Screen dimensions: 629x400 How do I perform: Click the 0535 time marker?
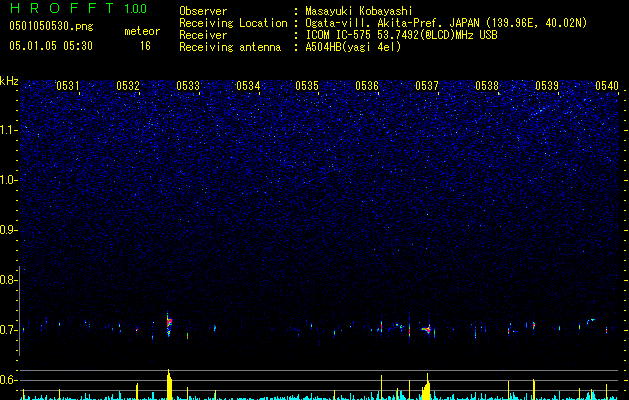(307, 86)
